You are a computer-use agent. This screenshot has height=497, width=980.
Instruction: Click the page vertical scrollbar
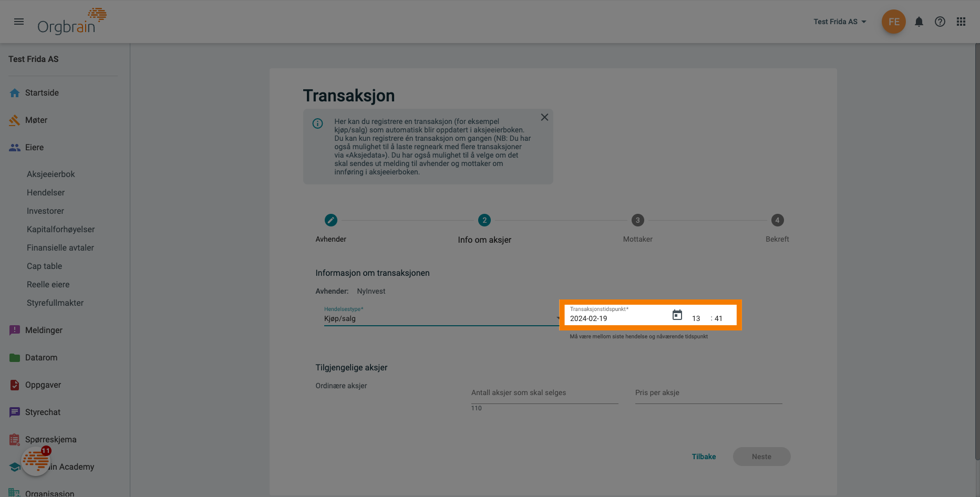pyautogui.click(x=977, y=252)
